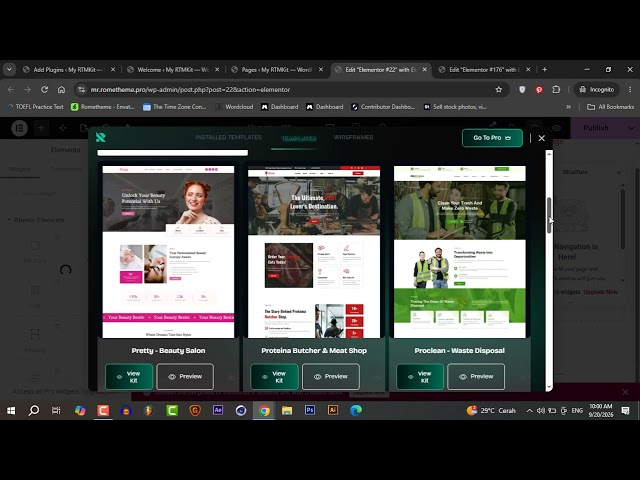
Task: Open the Extensions puzzle icon
Action: click(x=556, y=89)
